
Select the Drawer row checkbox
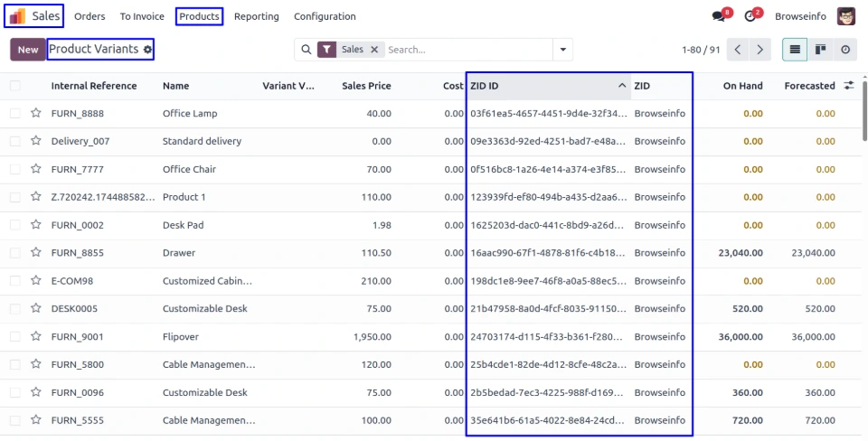pos(15,253)
